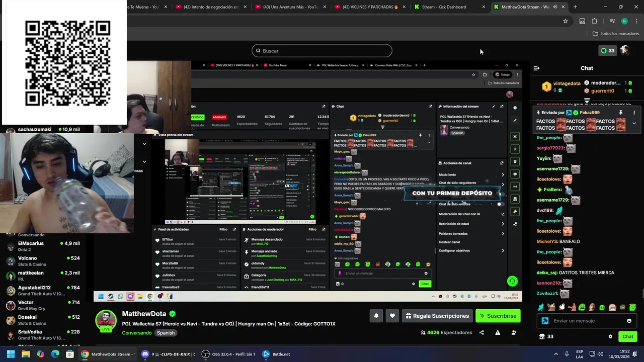Viewport: 644px width, 362px height.
Task: Click the MatthewDota channel avatar with LIVE badge
Action: coord(106,321)
